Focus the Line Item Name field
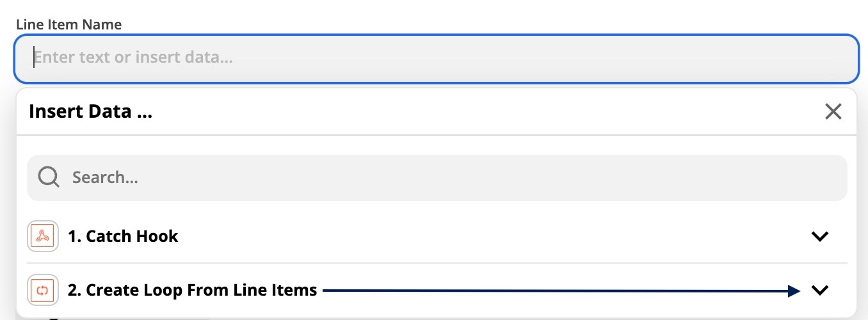868x320 pixels. pyautogui.click(x=436, y=58)
